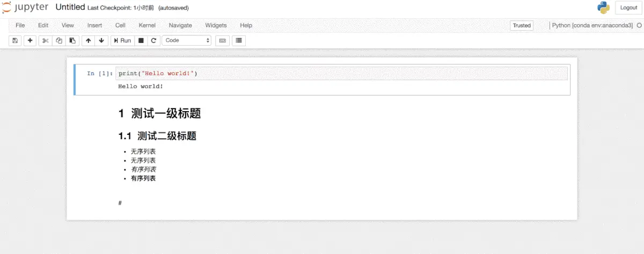Click the Last Checkpoint autosaved text
The width and height of the screenshot is (644, 254).
(138, 8)
